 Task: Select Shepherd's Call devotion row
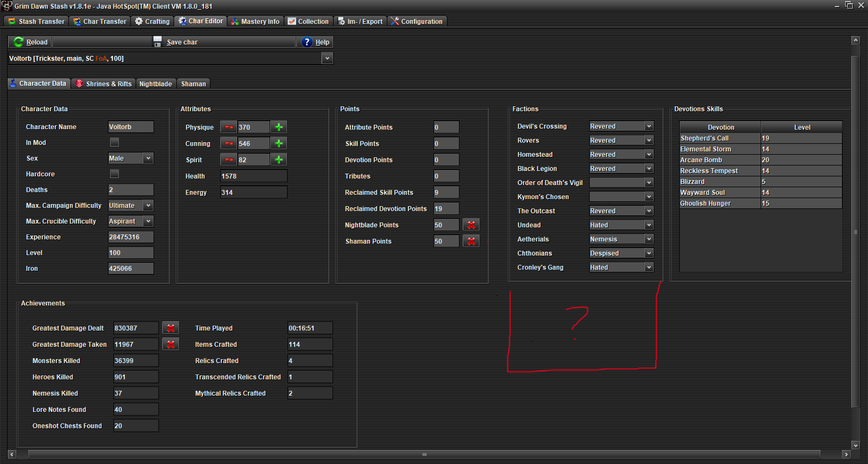761,138
